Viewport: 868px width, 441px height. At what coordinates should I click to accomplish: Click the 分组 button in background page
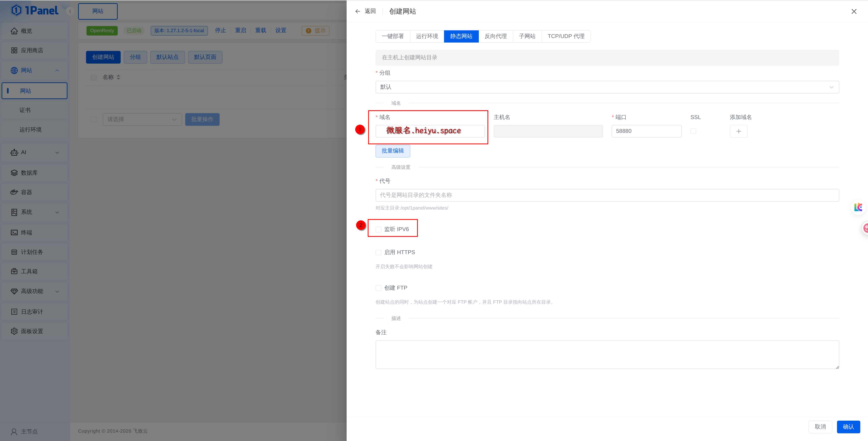coord(135,57)
